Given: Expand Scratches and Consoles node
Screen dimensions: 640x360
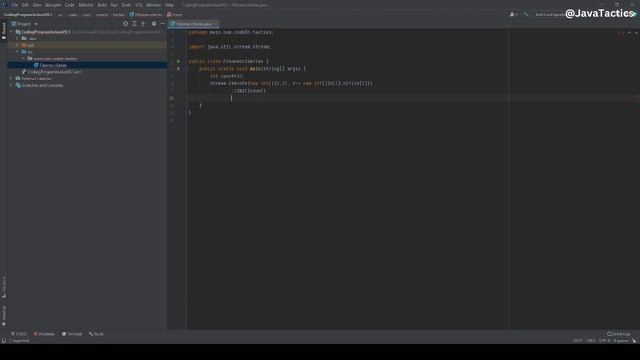Looking at the screenshot, I should [11, 85].
